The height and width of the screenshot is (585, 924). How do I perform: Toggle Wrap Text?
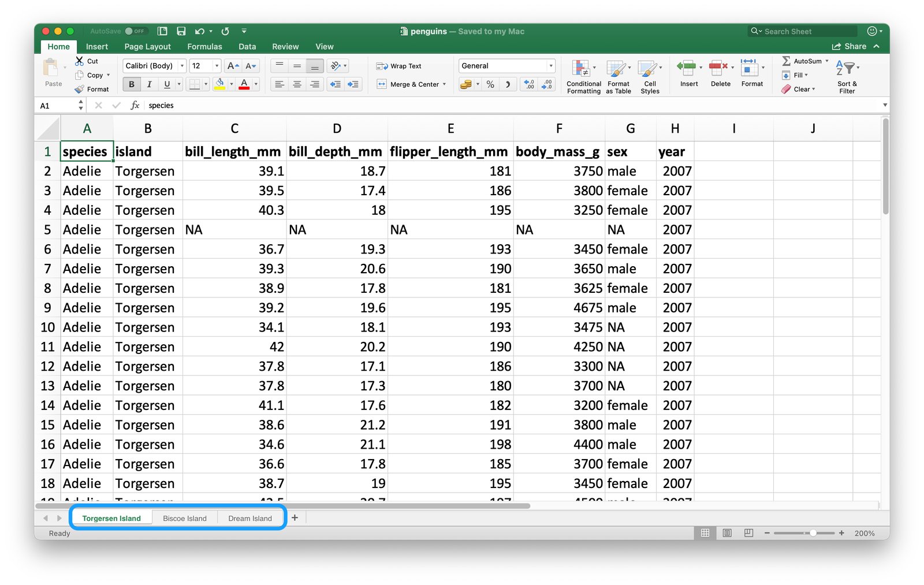click(x=398, y=66)
